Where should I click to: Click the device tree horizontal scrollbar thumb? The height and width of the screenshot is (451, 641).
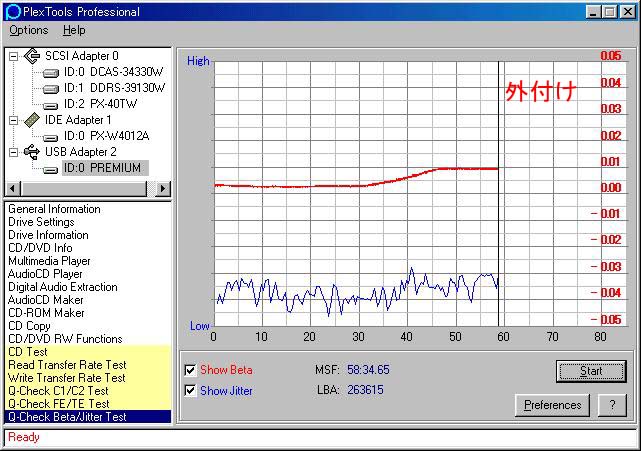click(83, 188)
